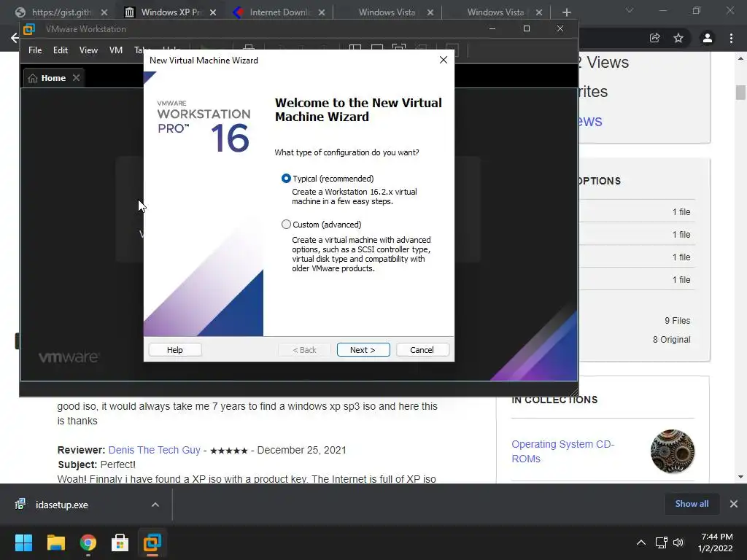
Task: Click the gears collection thumbnail
Action: (x=672, y=451)
